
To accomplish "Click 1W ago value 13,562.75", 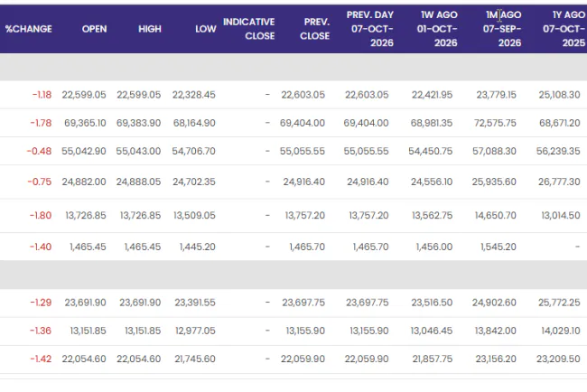I will (433, 215).
